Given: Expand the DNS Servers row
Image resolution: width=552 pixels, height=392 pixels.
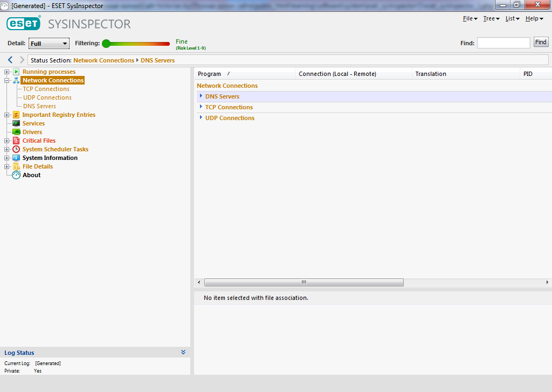Looking at the screenshot, I should point(201,96).
